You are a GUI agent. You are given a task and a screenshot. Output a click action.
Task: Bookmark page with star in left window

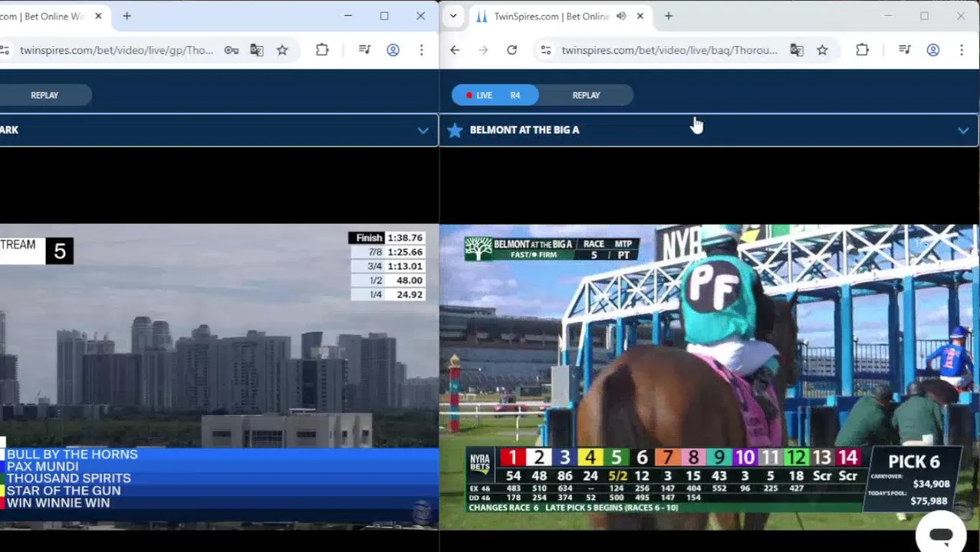282,51
